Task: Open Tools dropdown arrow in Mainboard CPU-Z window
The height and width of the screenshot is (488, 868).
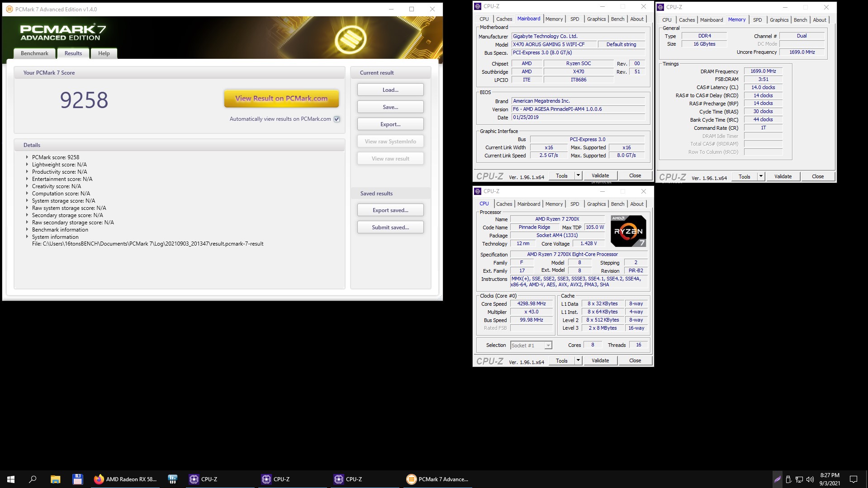Action: pyautogui.click(x=578, y=175)
